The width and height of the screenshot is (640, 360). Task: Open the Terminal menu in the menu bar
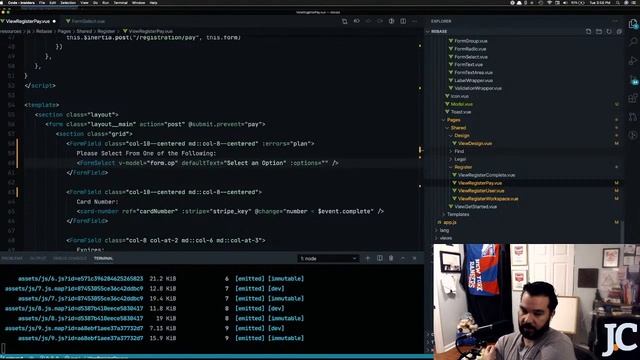(120, 2)
